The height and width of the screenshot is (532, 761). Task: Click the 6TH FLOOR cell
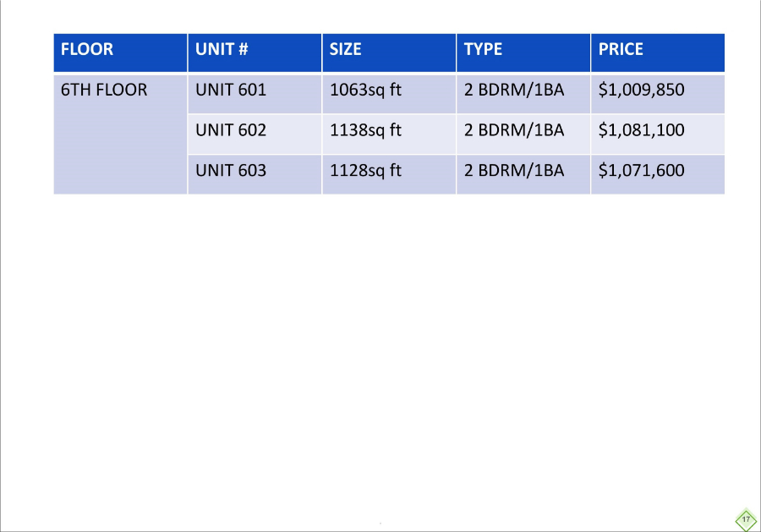120,134
